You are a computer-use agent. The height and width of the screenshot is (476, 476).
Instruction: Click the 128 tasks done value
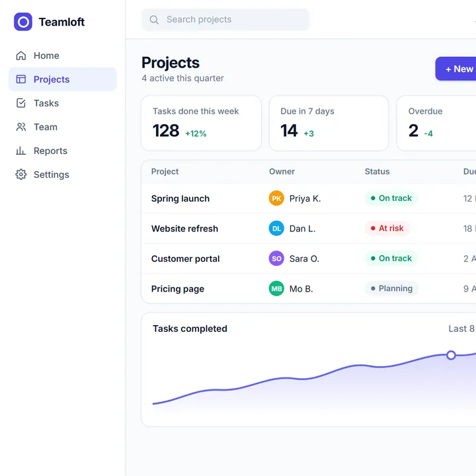pyautogui.click(x=166, y=131)
